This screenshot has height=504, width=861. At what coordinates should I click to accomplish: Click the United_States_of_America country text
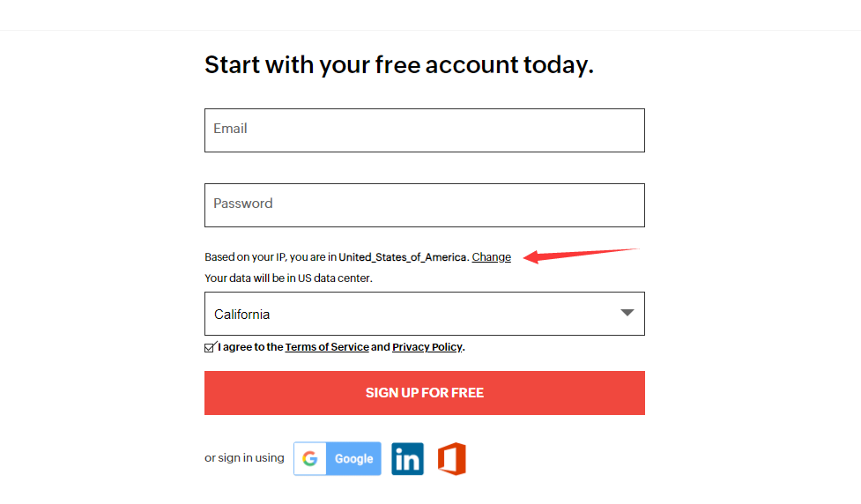[x=403, y=257]
